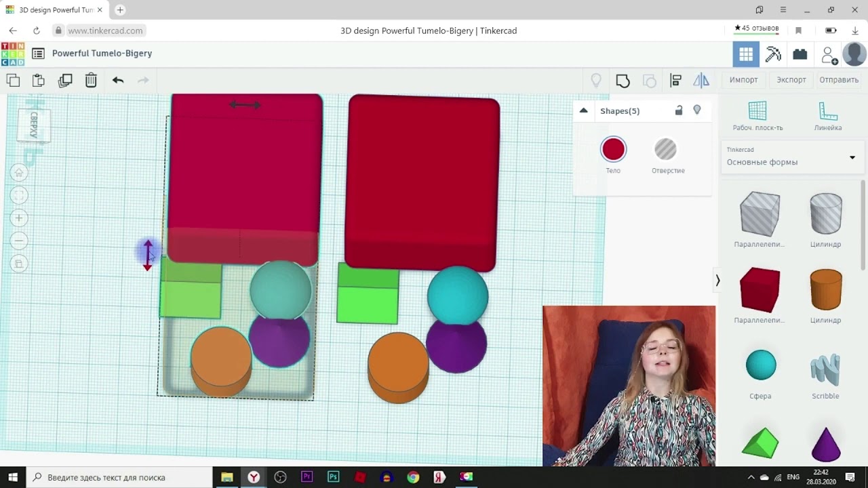The width and height of the screenshot is (868, 488).
Task: Delete selection with the trash icon
Action: point(91,80)
